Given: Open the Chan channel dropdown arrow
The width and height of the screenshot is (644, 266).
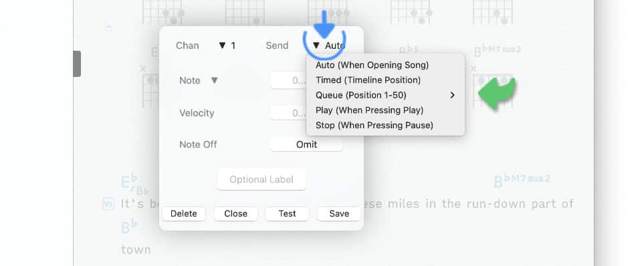Looking at the screenshot, I should tap(222, 45).
